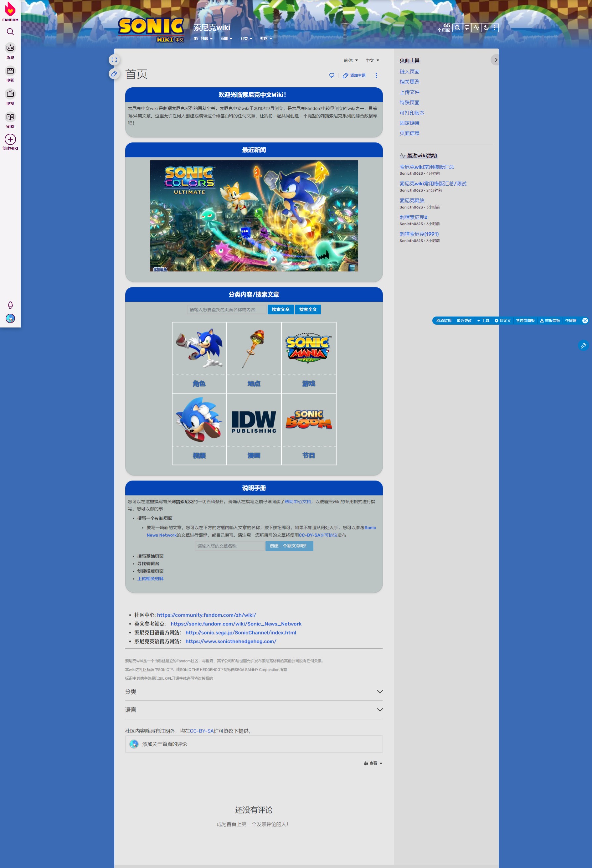Image resolution: width=592 pixels, height=868 pixels.
Task: Click 举报面板 warning item in toolbar
Action: tap(550, 320)
